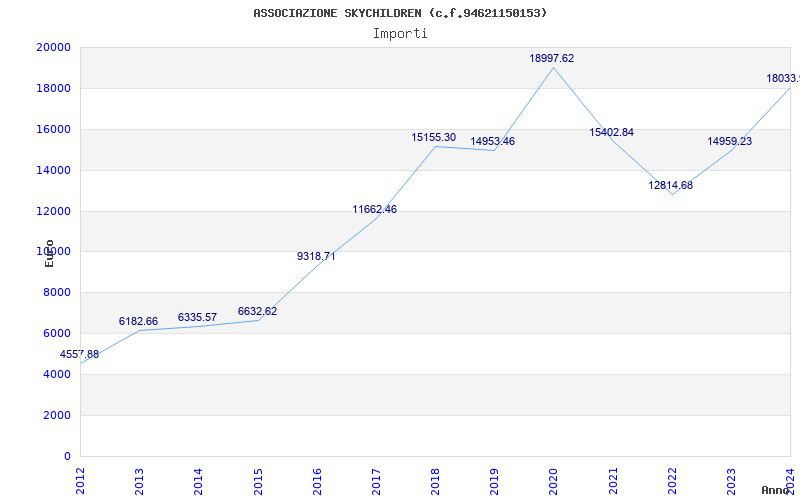Select the 2000 y-axis tick label
800x500 pixels.
pos(57,415)
